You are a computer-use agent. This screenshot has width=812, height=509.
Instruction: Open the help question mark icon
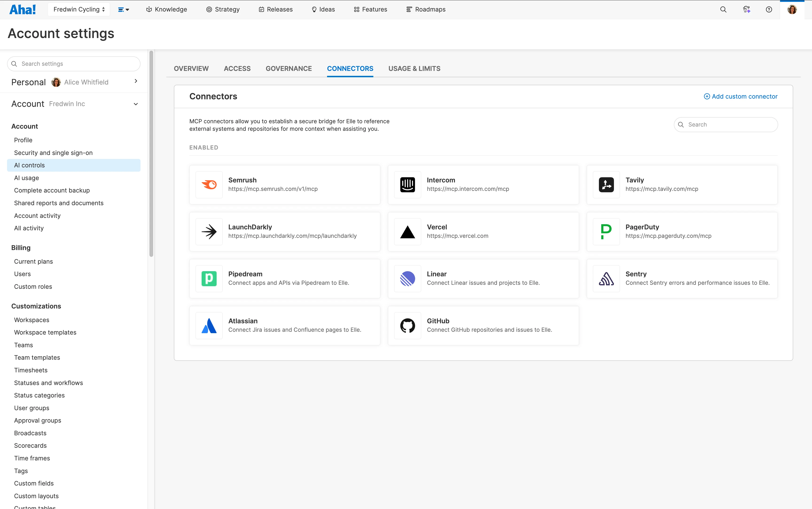[769, 9]
